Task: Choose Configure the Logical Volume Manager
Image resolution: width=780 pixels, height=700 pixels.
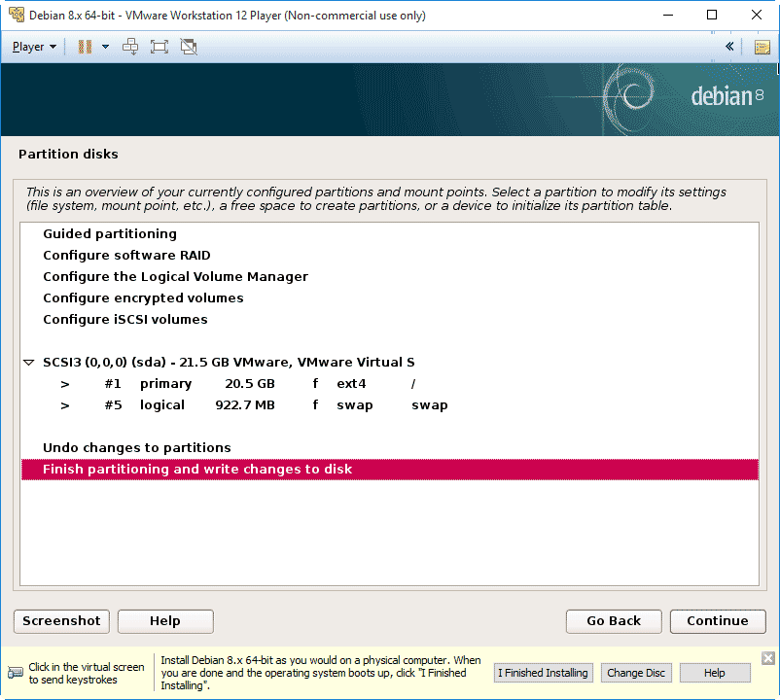Action: [175, 277]
